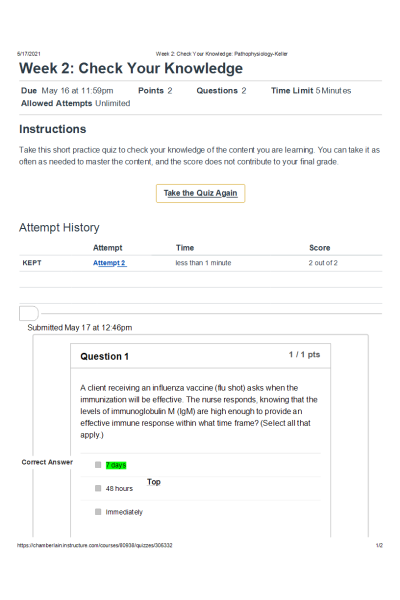The height and width of the screenshot is (600, 400).
Task: Check the 48 hours answer checkbox
Action: pyautogui.click(x=98, y=488)
